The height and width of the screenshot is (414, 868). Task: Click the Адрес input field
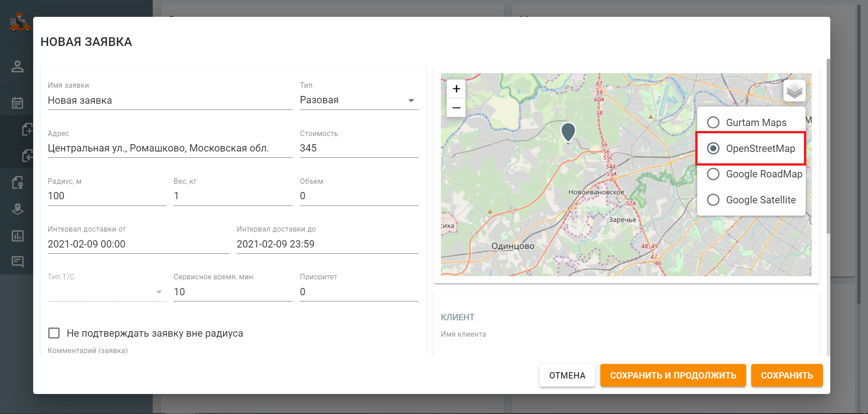[x=170, y=148]
